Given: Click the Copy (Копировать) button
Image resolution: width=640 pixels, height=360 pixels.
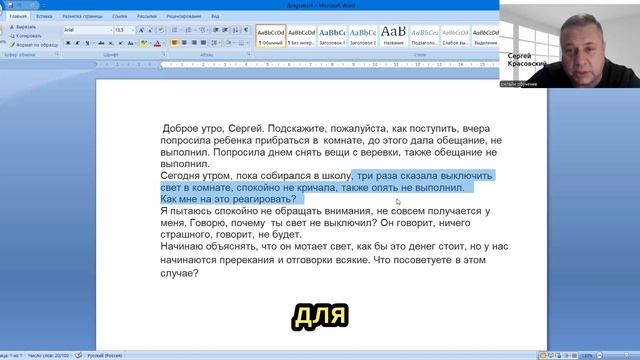Looking at the screenshot, I should 25,36.
